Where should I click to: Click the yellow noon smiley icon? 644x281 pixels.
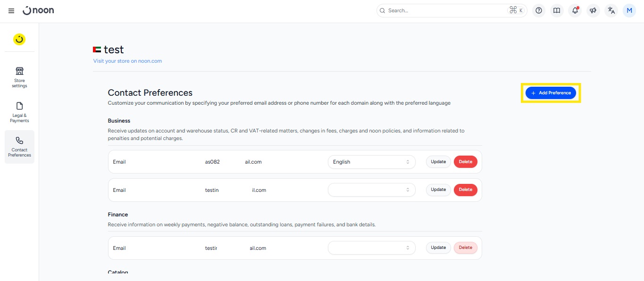point(19,40)
